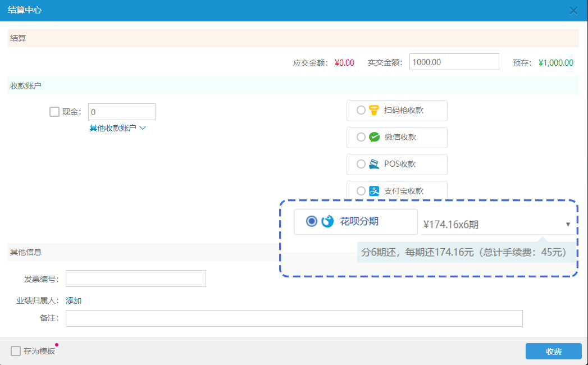Close the 结算中心 dialog with X
Image resolution: width=588 pixels, height=365 pixels.
pyautogui.click(x=573, y=10)
